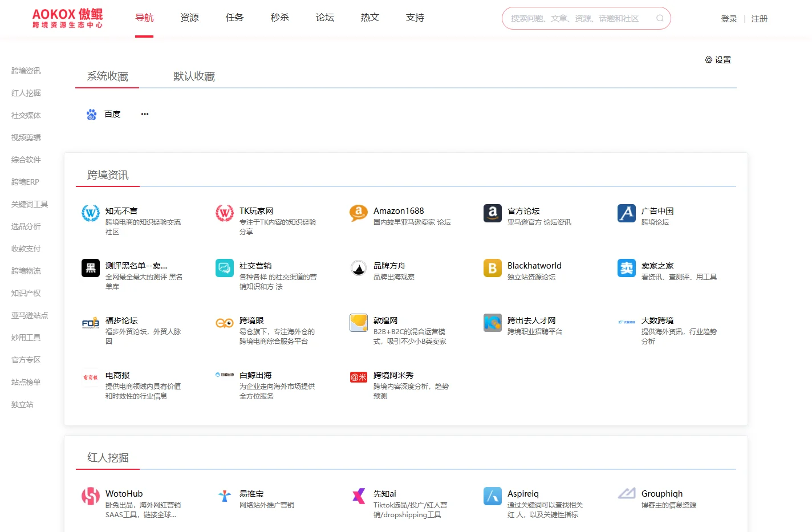This screenshot has width=812, height=532.
Task: Click the 知无不言 site icon
Action: [91, 213]
